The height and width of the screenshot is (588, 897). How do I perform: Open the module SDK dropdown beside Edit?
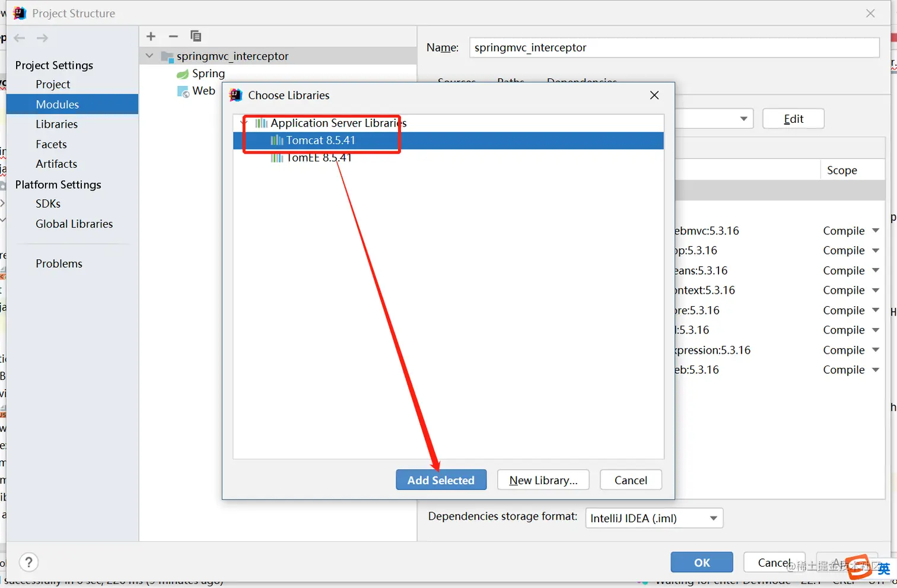[x=743, y=119]
